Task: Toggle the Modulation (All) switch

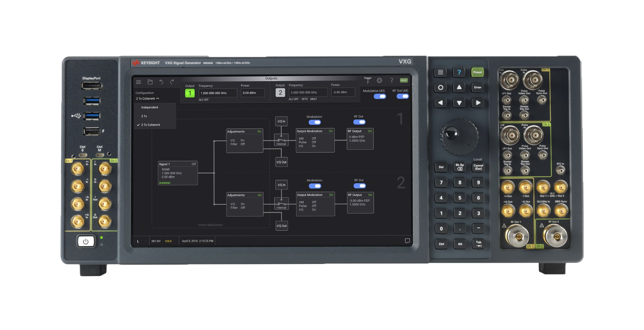Action: click(x=380, y=97)
